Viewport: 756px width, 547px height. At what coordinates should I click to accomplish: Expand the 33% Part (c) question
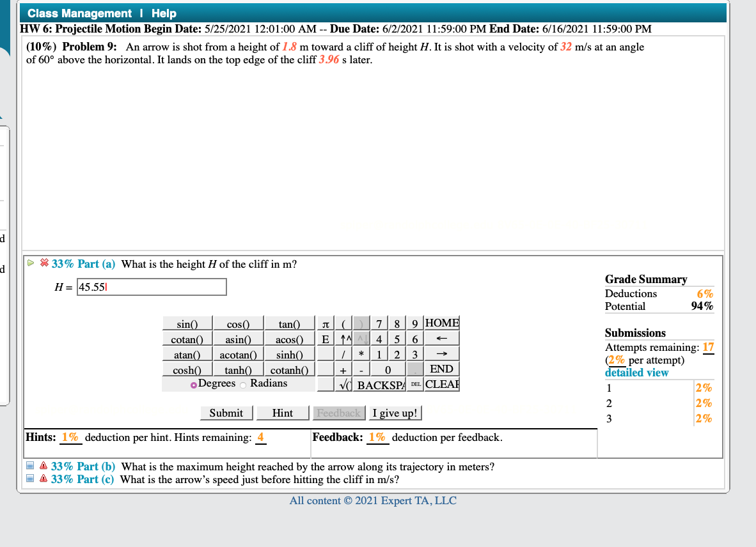pos(83,479)
